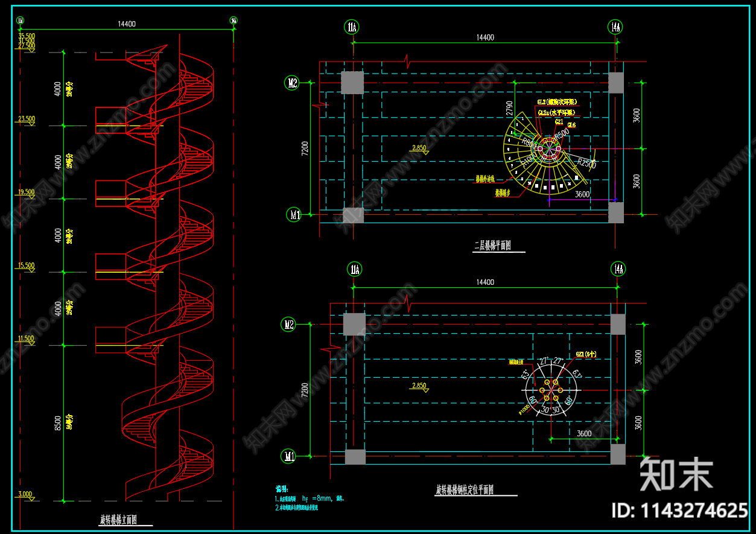Screen dimensions: 756x534
Task: Click "14400" dimension above the second-floor plan
Action: (x=485, y=37)
